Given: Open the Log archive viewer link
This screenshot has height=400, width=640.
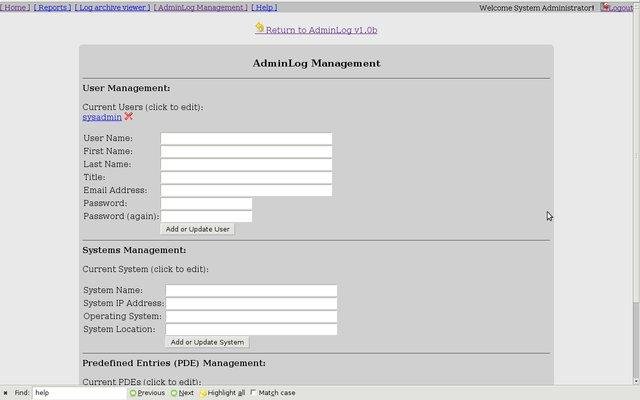Looking at the screenshot, I should coord(113,7).
